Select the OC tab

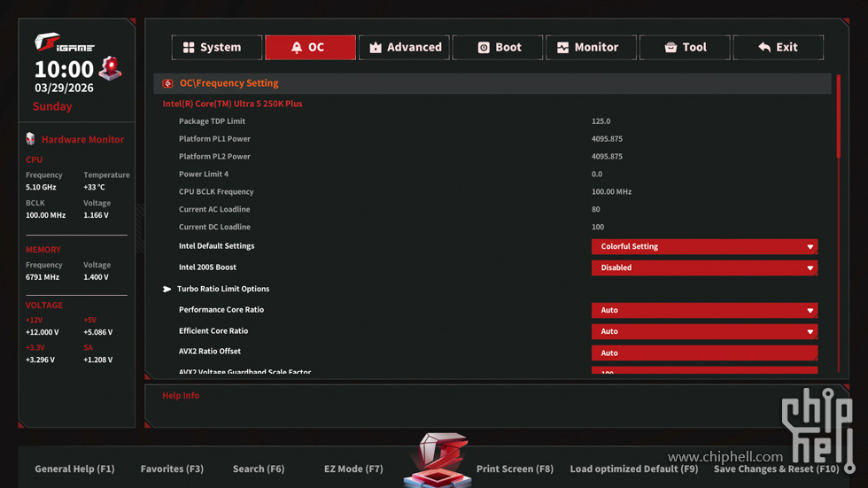click(x=310, y=47)
